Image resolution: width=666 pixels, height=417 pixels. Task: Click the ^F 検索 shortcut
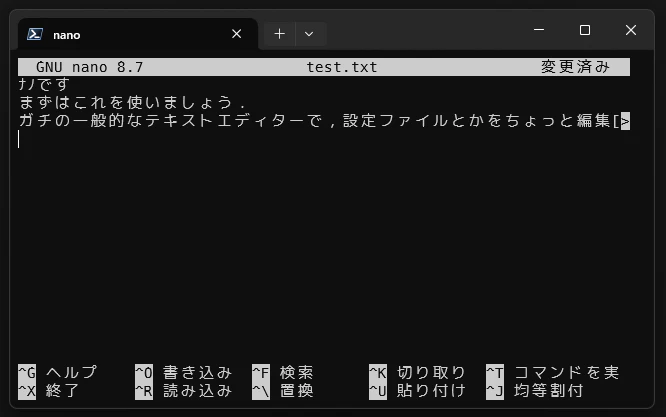[283, 372]
